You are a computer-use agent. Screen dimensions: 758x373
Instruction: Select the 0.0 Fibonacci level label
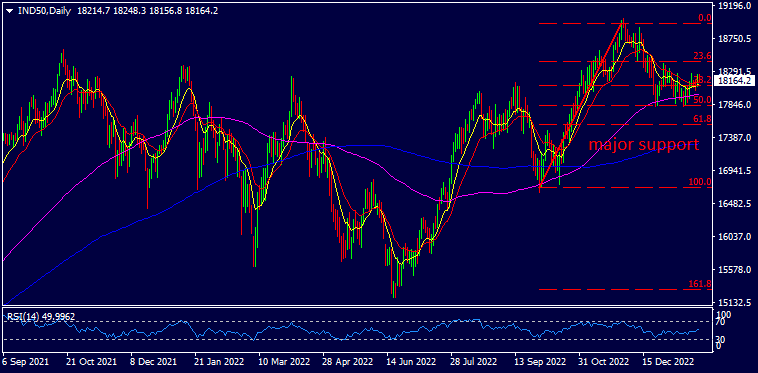coord(705,18)
